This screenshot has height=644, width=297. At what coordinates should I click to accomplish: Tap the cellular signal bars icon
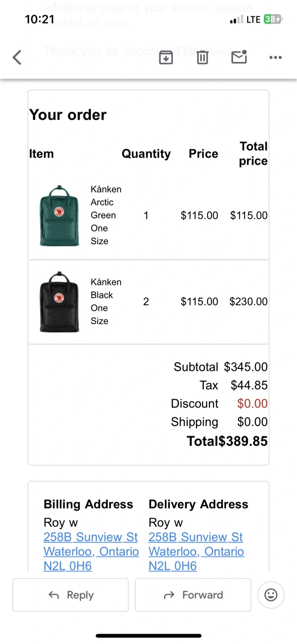(x=236, y=20)
